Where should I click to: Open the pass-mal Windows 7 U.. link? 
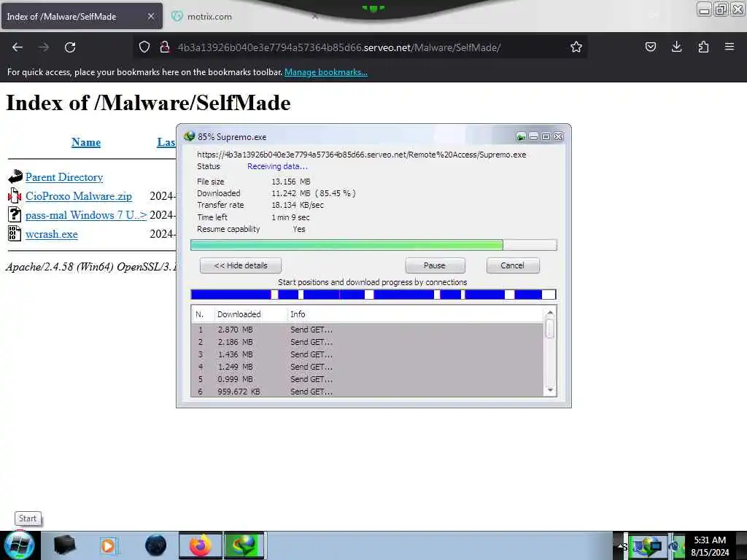click(x=86, y=215)
